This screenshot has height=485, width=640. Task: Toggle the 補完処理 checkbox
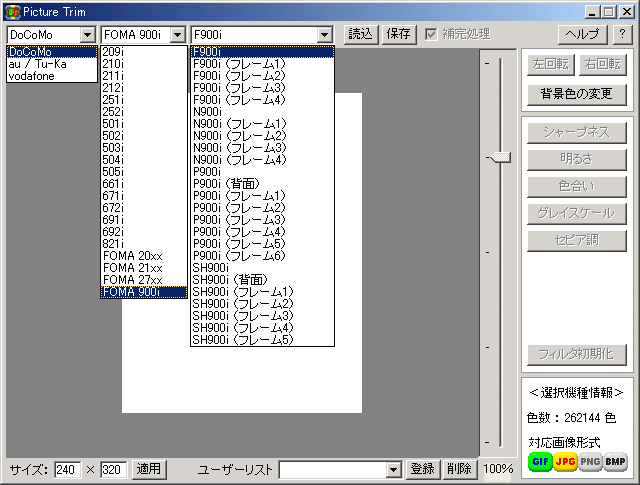coord(431,34)
